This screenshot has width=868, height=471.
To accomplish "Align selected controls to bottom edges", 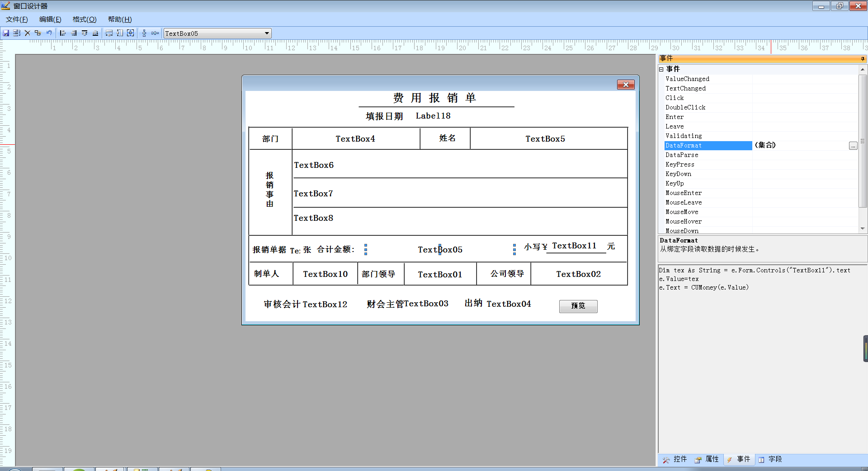I will tap(95, 33).
